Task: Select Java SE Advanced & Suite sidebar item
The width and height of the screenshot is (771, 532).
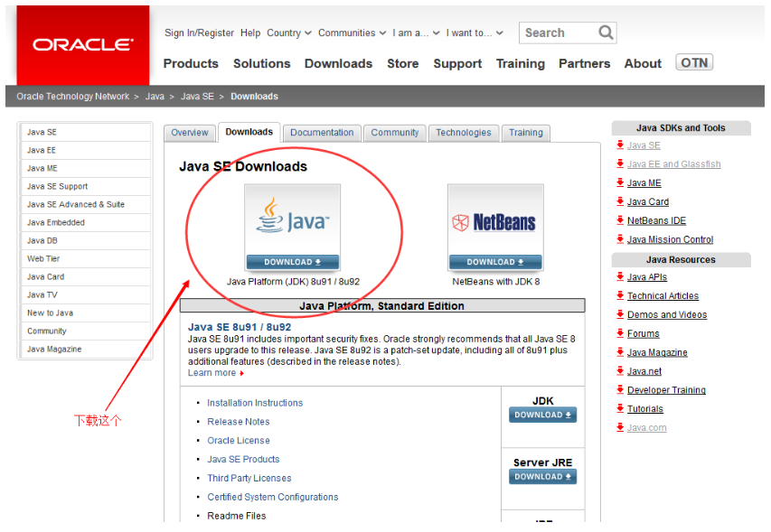Action: (86, 204)
